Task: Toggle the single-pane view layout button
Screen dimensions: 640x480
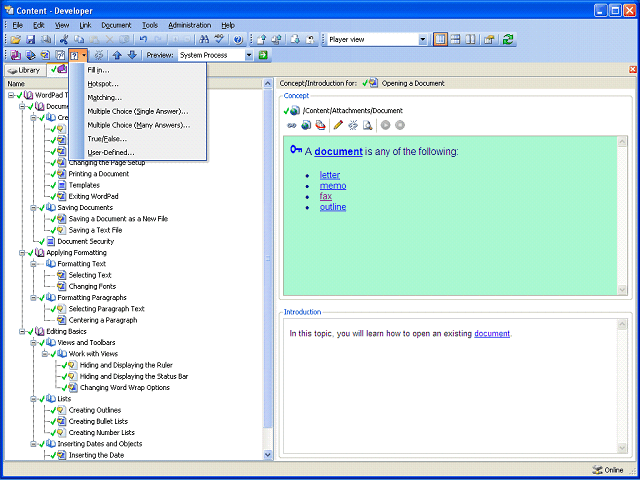Action: pos(440,40)
